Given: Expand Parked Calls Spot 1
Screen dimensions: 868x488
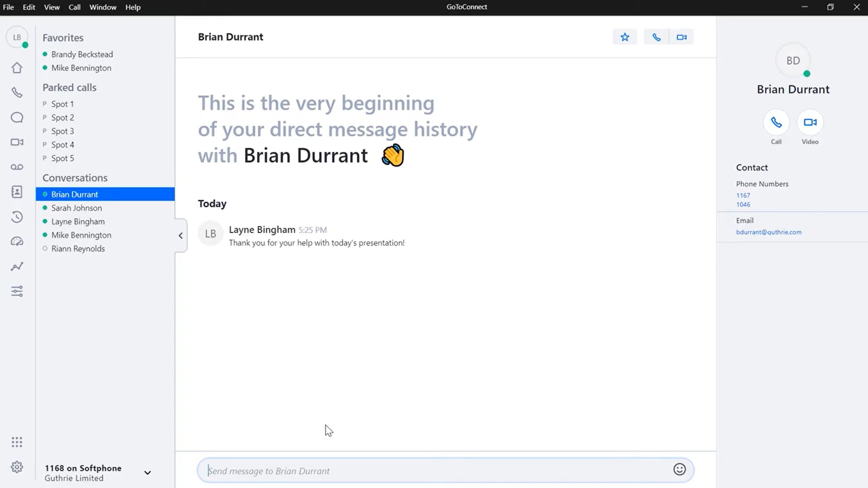Looking at the screenshot, I should (63, 104).
